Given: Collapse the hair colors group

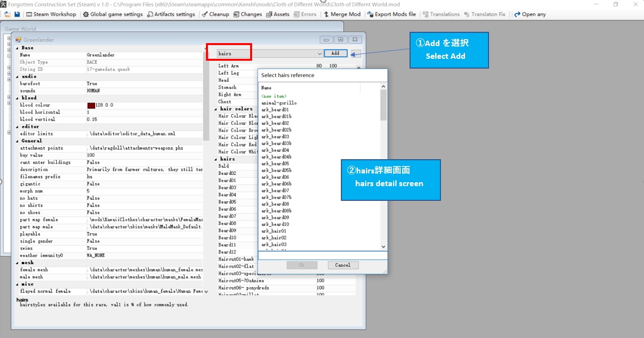Looking at the screenshot, I should (x=216, y=109).
